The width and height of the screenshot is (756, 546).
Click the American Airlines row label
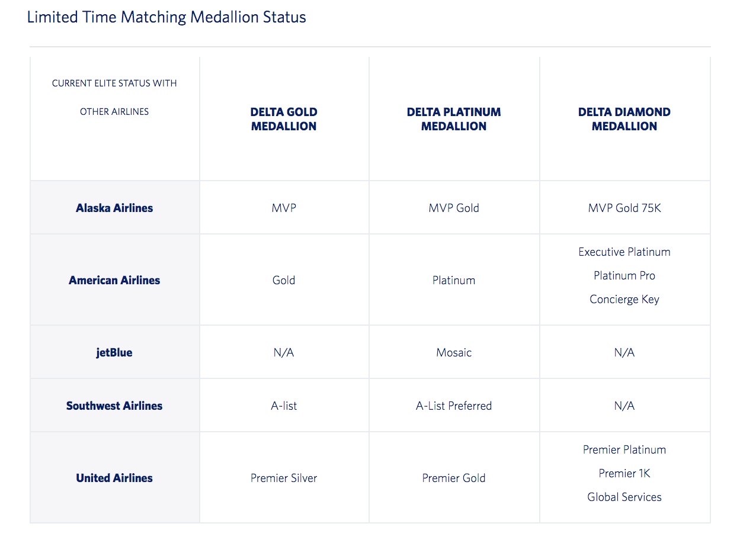point(114,280)
